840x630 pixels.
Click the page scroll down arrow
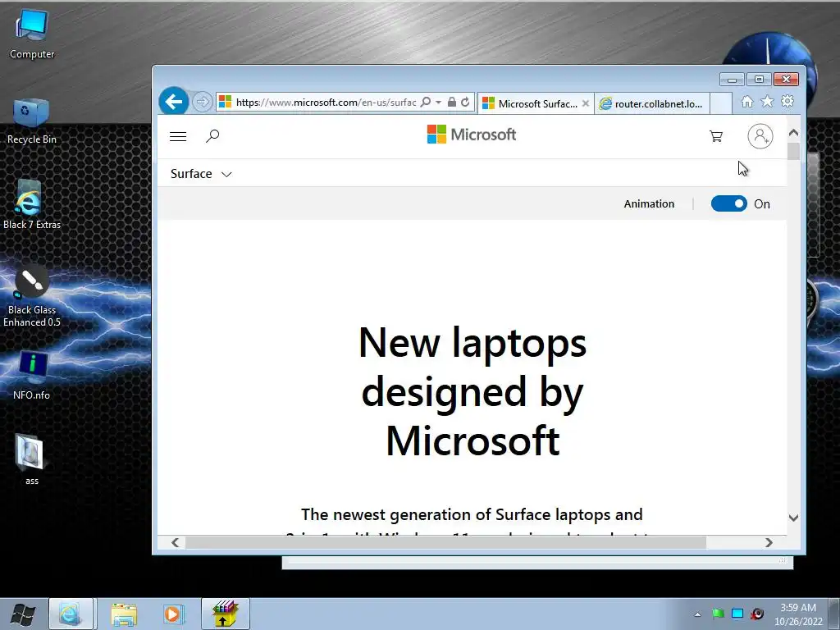pos(793,518)
